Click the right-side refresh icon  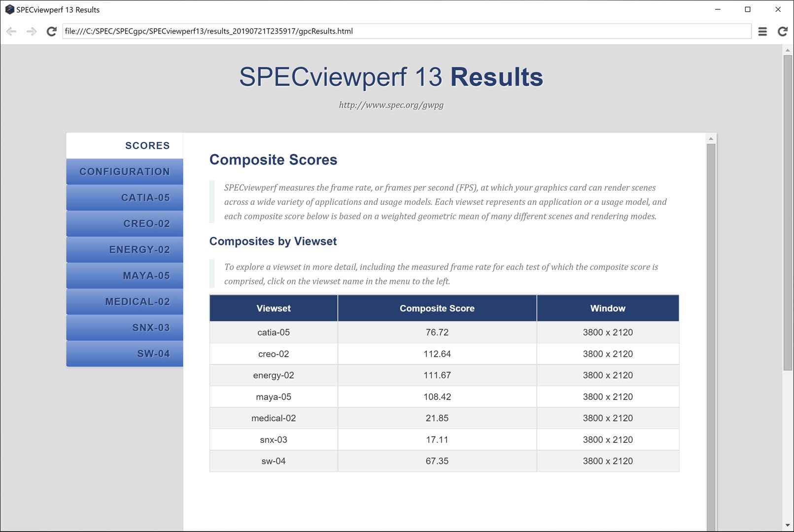[782, 32]
